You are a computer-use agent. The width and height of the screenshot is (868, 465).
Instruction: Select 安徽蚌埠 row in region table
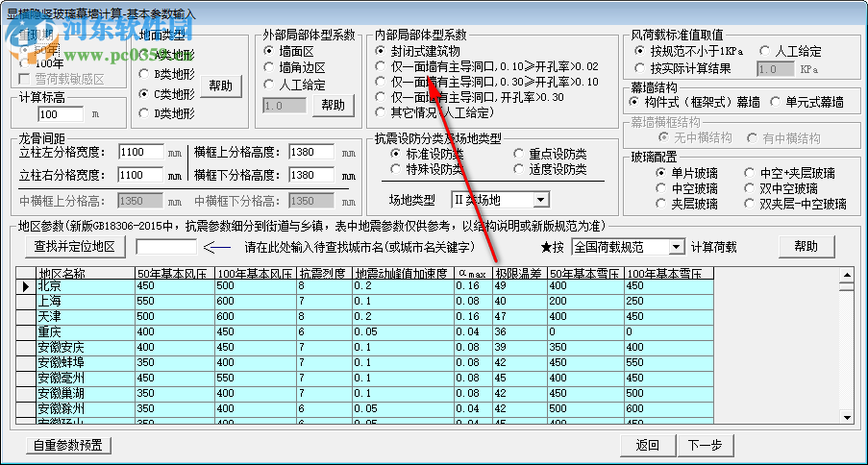tap(364, 363)
